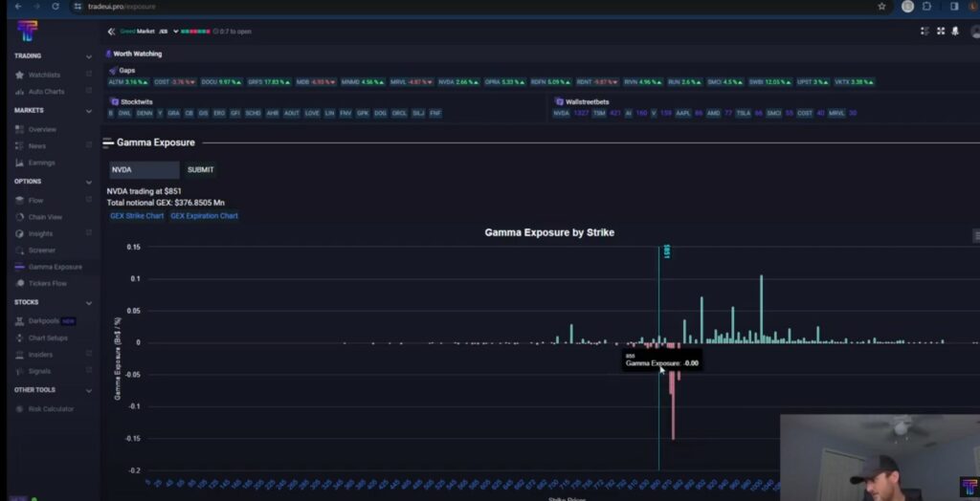Open the browser extensions puzzle icon
The width and height of the screenshot is (980, 501).
click(926, 7)
